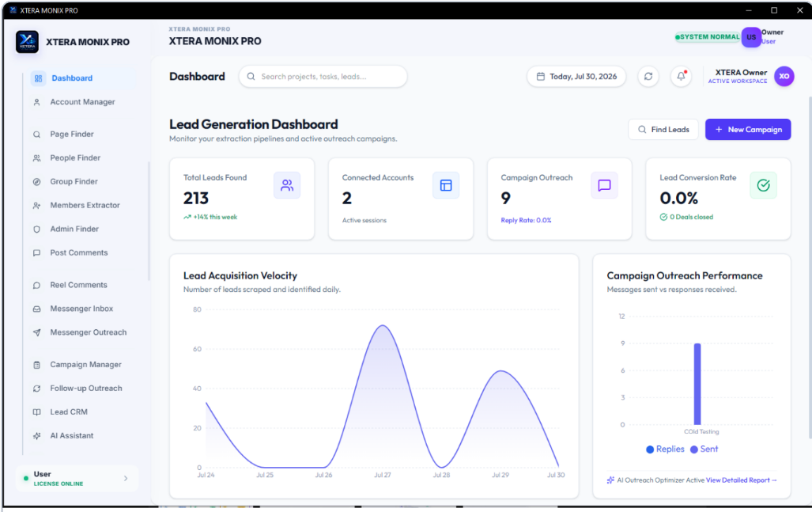Start a New Campaign
Viewport: 812px width, 512px height.
748,130
